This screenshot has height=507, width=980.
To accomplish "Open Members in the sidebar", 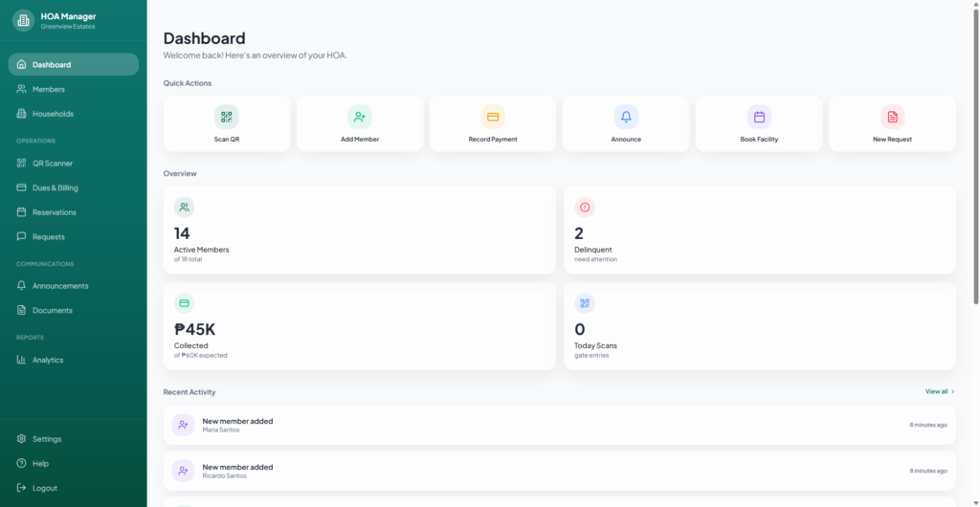I will pos(48,89).
